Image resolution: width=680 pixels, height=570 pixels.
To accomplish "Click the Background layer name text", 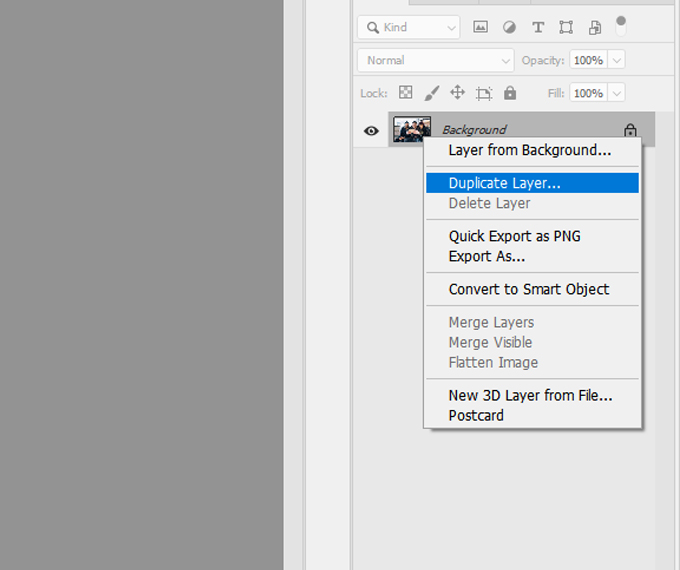I will (x=474, y=130).
